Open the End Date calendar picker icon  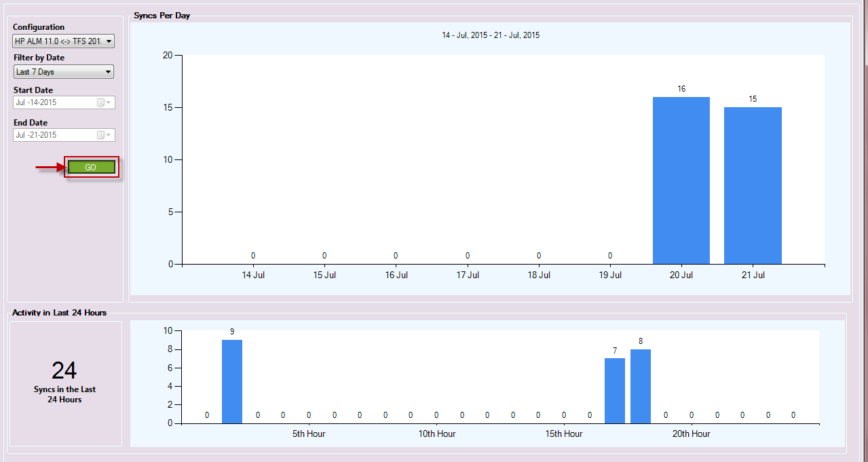coord(101,135)
